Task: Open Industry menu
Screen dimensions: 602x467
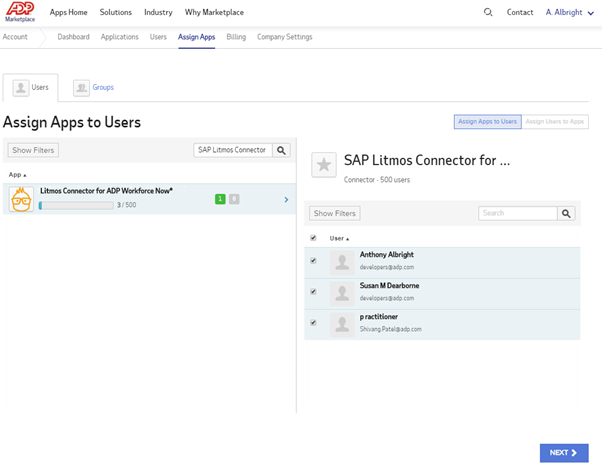Action: [158, 12]
